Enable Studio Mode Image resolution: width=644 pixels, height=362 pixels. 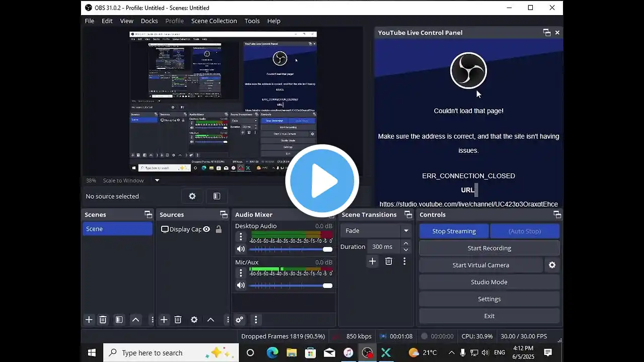489,282
